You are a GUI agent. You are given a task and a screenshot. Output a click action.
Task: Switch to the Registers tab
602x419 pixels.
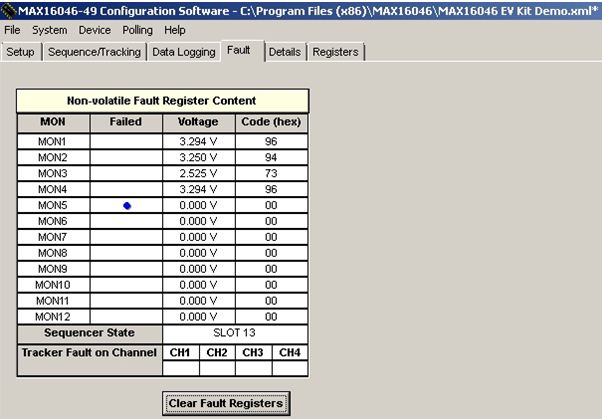click(335, 52)
